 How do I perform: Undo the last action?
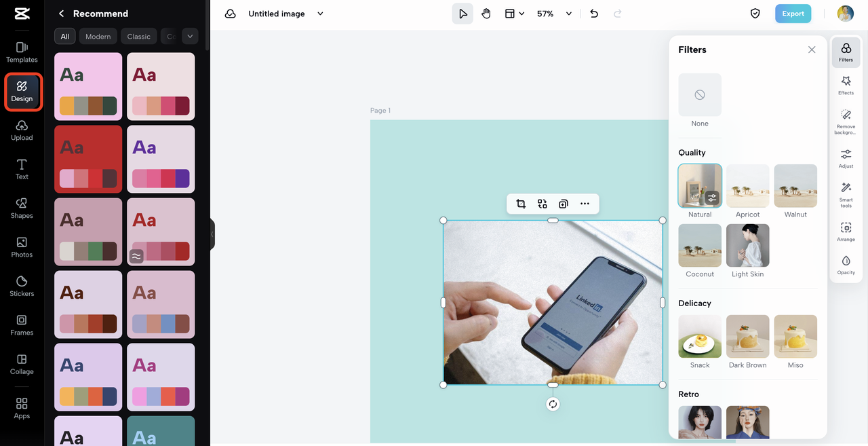point(594,14)
